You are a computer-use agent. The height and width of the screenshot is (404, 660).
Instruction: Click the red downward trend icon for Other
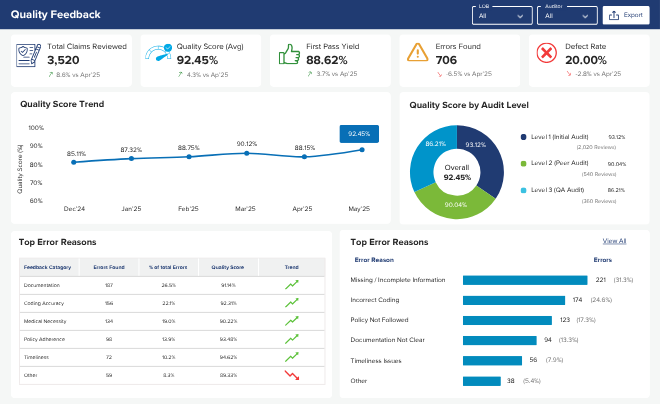click(292, 375)
